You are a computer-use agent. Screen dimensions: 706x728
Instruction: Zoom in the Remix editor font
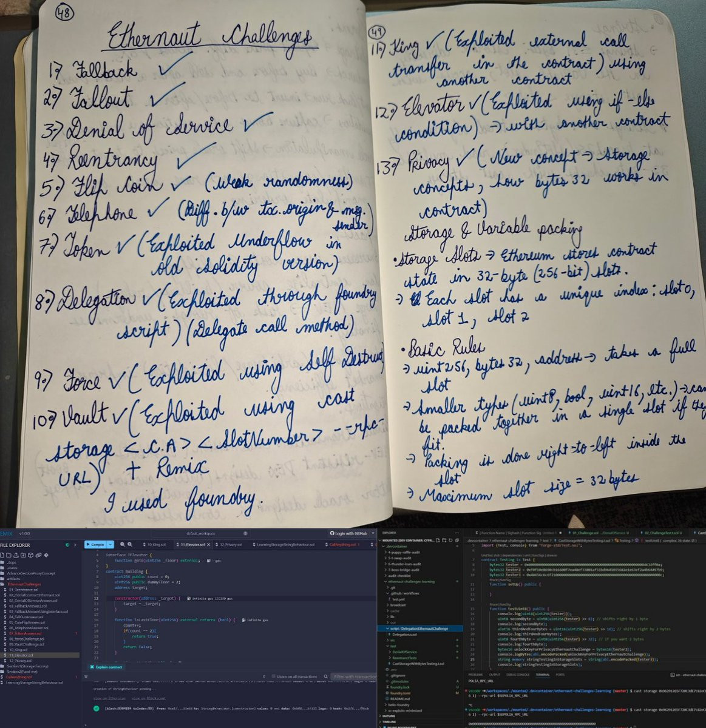pos(130,544)
